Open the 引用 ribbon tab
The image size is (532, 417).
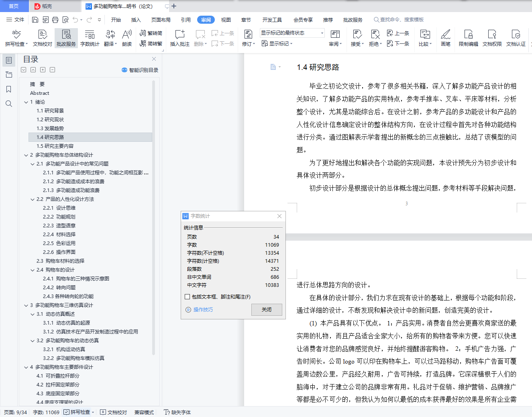pyautogui.click(x=186, y=20)
